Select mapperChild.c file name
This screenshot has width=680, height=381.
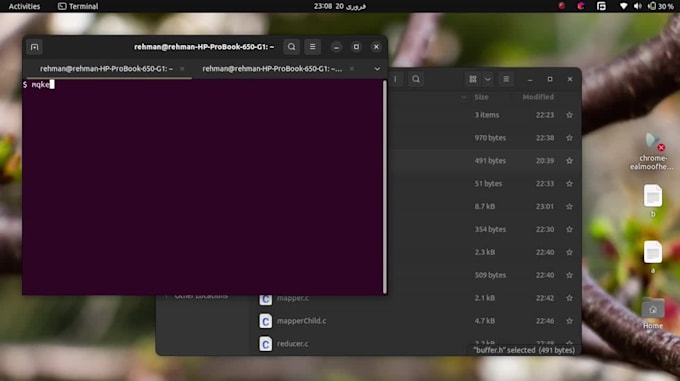point(301,321)
